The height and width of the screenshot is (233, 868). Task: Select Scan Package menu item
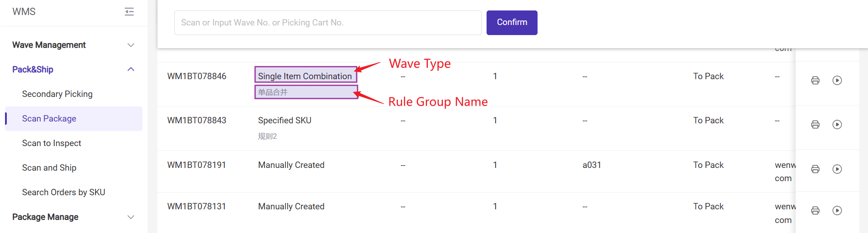pyautogui.click(x=49, y=119)
